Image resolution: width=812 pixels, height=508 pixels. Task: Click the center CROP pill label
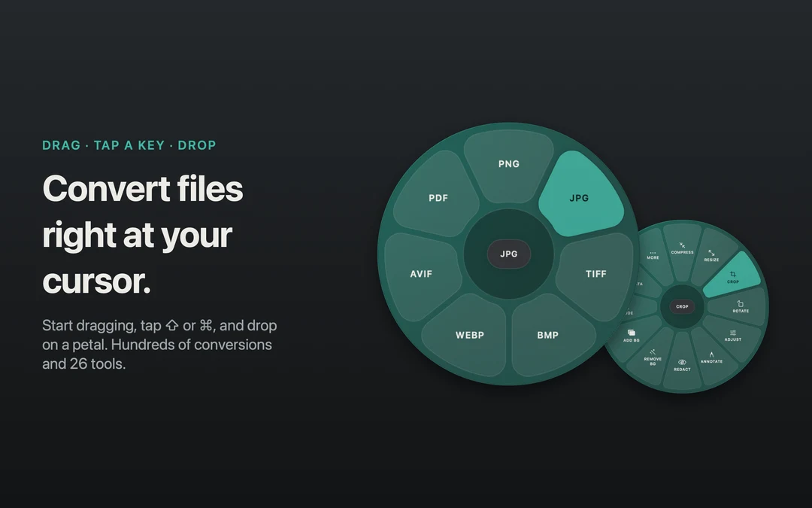(x=682, y=306)
